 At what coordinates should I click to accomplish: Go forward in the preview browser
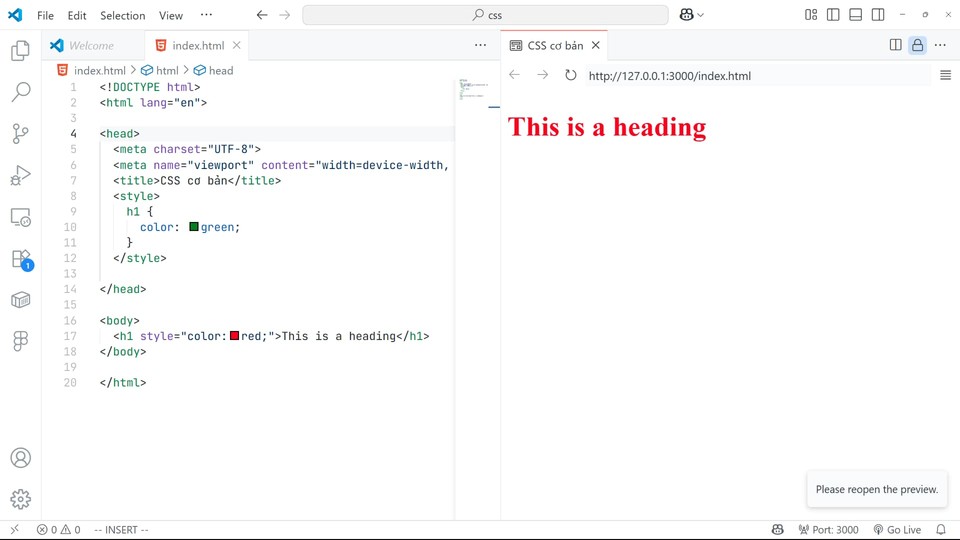click(542, 75)
